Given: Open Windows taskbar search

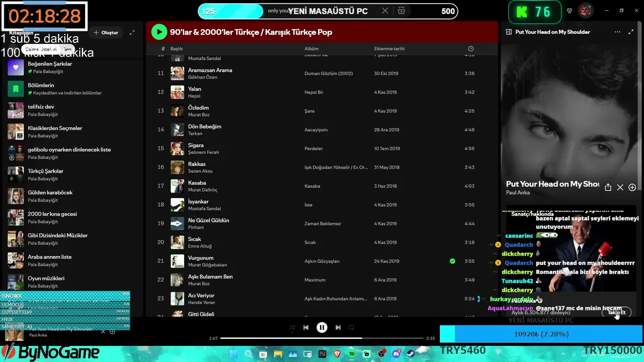Looking at the screenshot, I should [248, 354].
